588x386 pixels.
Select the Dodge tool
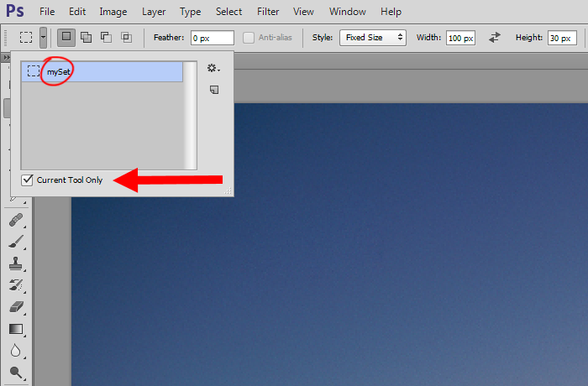coord(16,373)
